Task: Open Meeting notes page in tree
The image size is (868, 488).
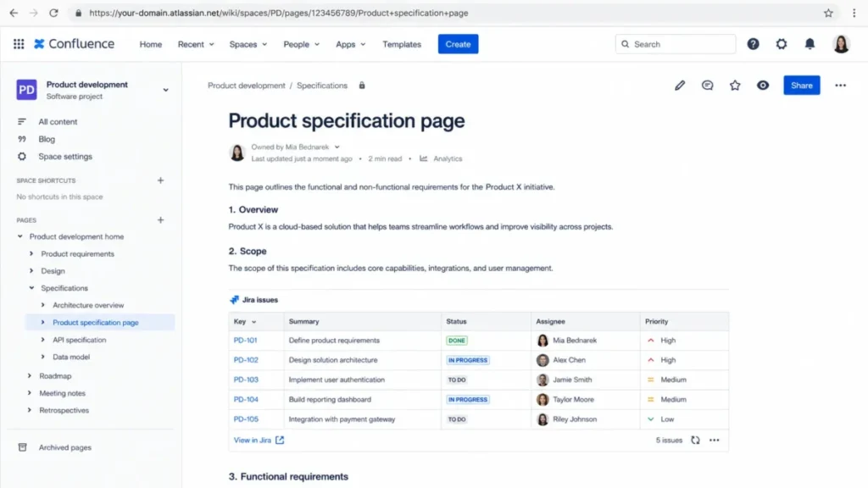Action: click(62, 393)
